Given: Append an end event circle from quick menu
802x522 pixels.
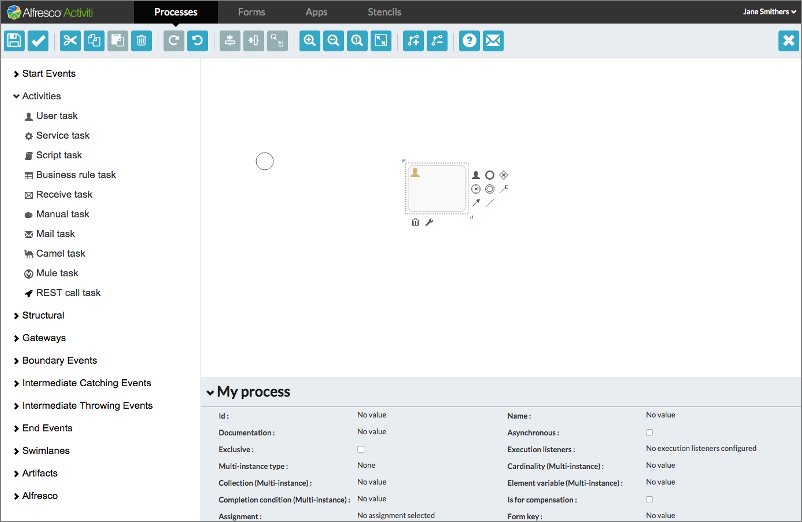Looking at the screenshot, I should (x=489, y=175).
